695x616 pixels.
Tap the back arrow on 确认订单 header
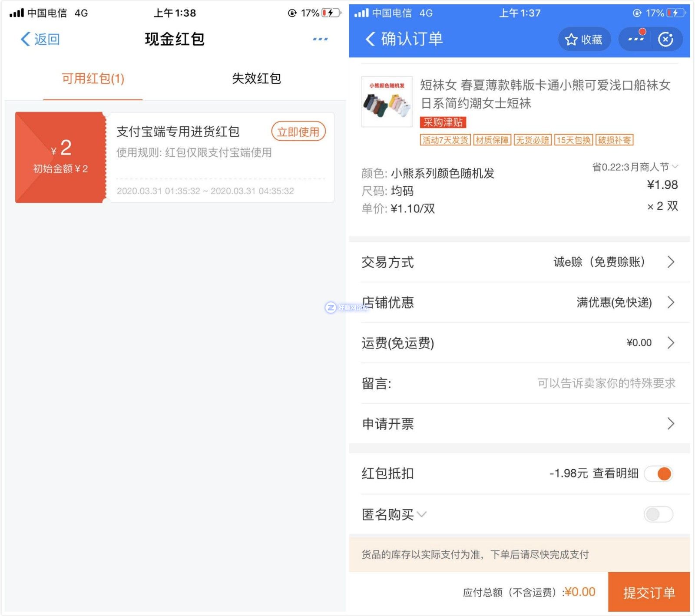coord(370,39)
